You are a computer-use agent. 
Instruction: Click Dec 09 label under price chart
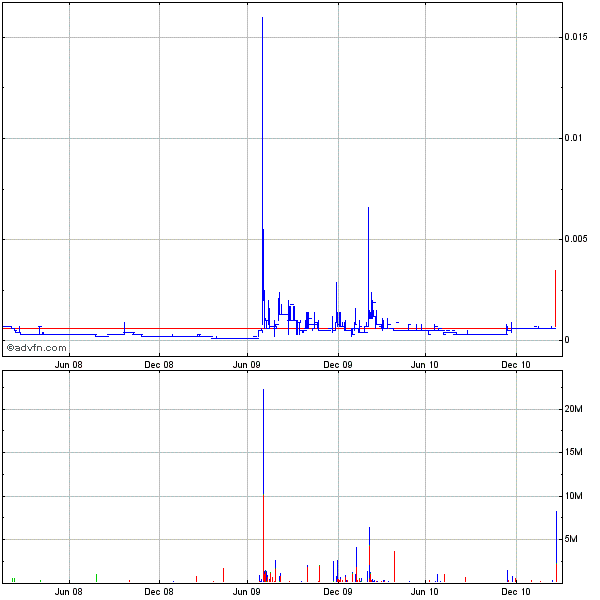[x=338, y=365]
